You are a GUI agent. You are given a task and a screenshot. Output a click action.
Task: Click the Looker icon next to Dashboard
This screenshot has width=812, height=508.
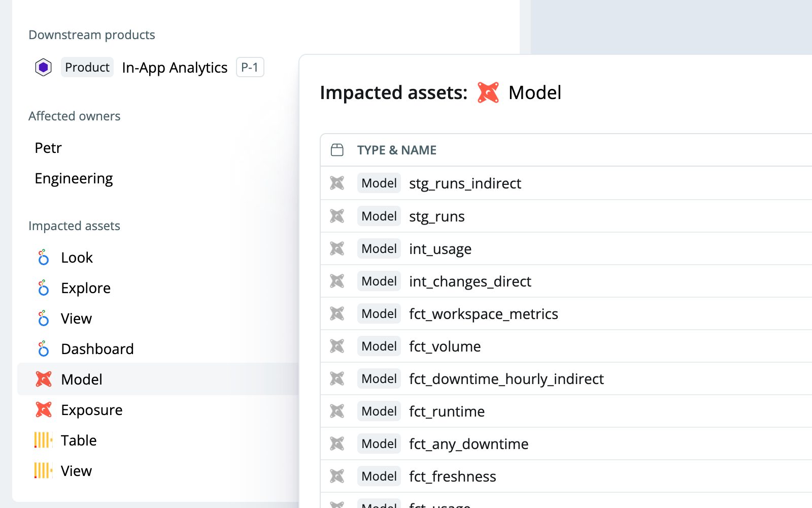click(43, 348)
